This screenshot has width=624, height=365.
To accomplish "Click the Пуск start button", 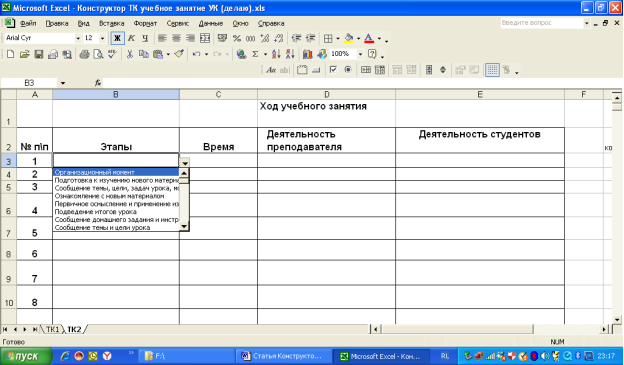I will pyautogui.click(x=26, y=356).
